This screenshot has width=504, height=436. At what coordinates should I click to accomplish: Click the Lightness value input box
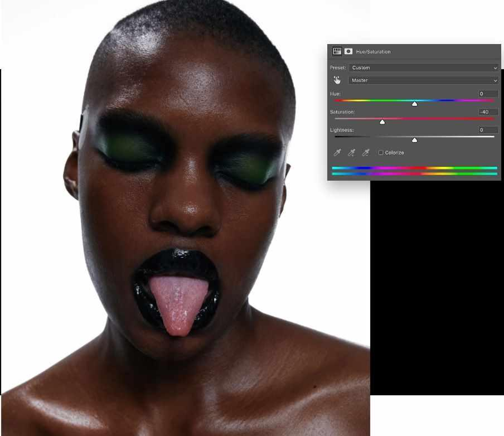point(488,130)
